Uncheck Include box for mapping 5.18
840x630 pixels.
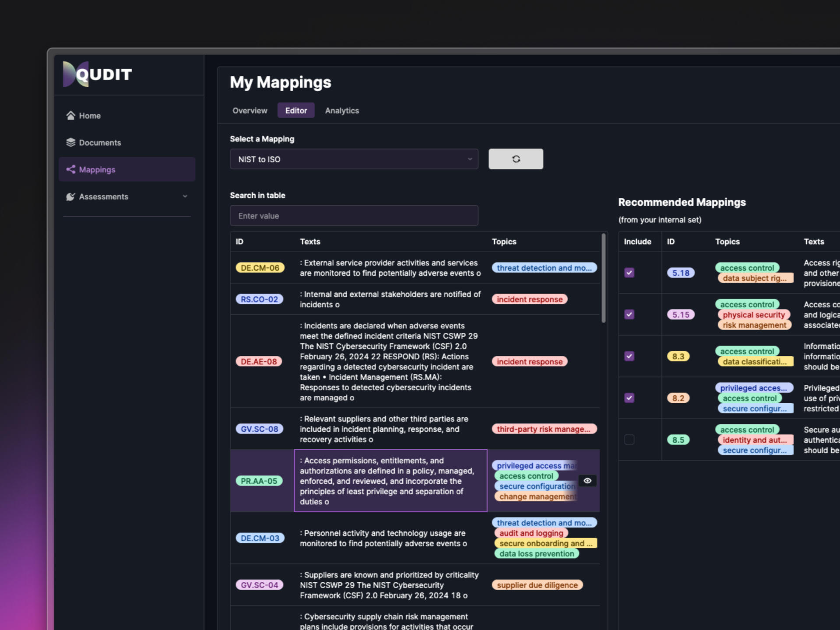coord(629,273)
